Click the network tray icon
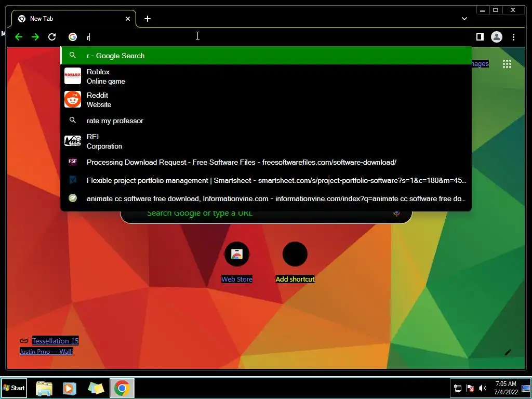 458,388
